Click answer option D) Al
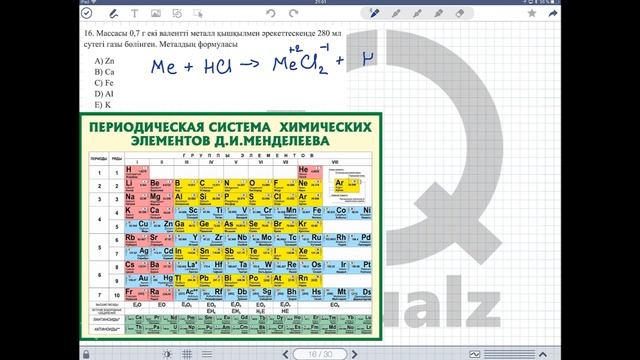The image size is (640, 360). coord(104,94)
